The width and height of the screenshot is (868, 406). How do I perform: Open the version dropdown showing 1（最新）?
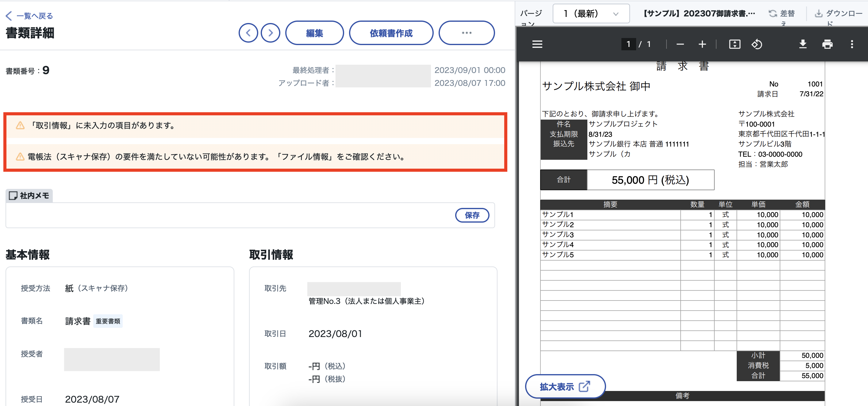click(x=591, y=14)
